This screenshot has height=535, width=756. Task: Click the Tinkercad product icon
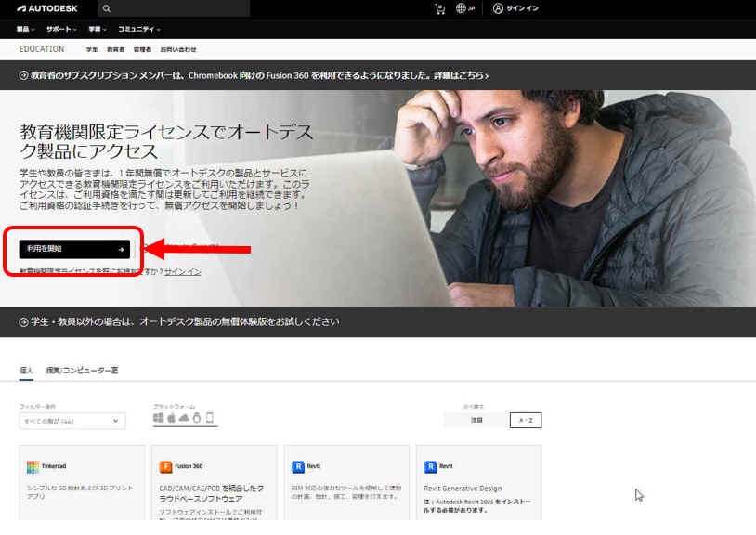[33, 466]
